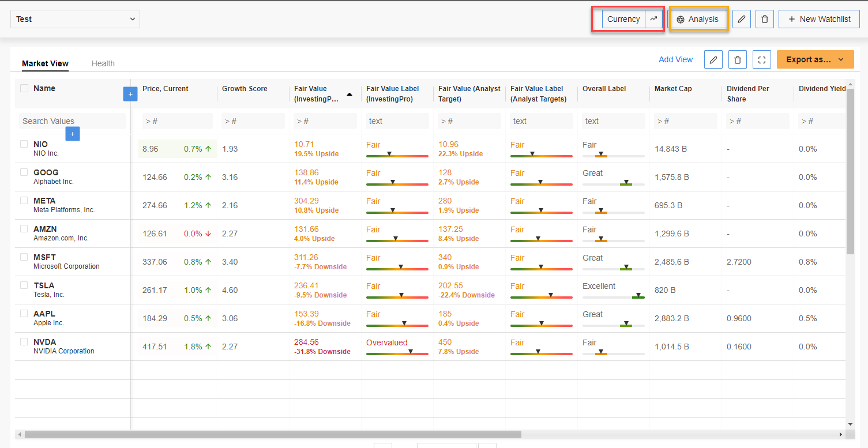Click the pencil edit watchlist icon beside Analysis

[742, 19]
